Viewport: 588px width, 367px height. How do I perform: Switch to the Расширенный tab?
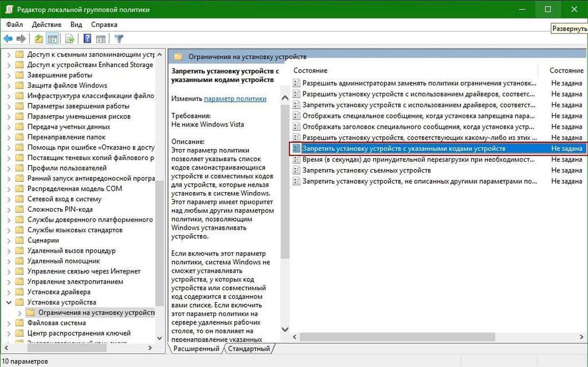click(197, 349)
